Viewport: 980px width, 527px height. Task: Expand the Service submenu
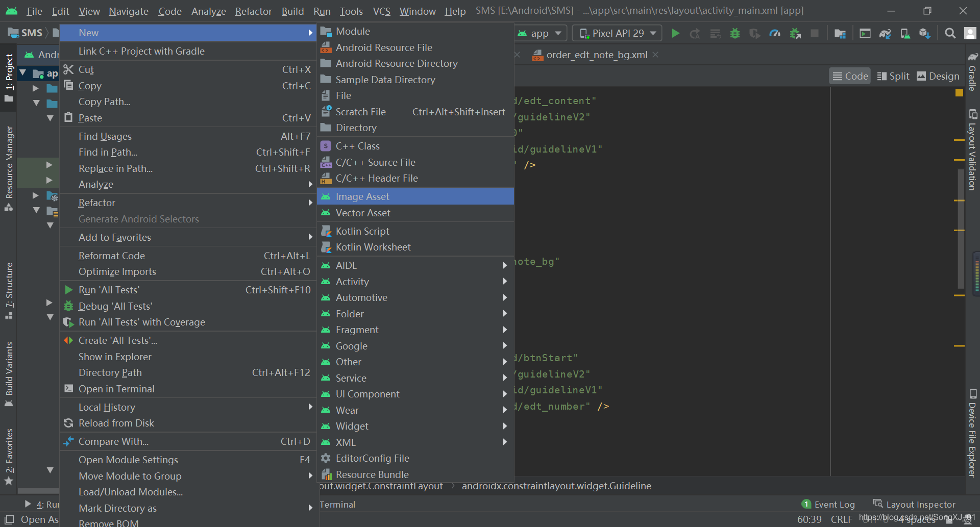click(x=415, y=378)
